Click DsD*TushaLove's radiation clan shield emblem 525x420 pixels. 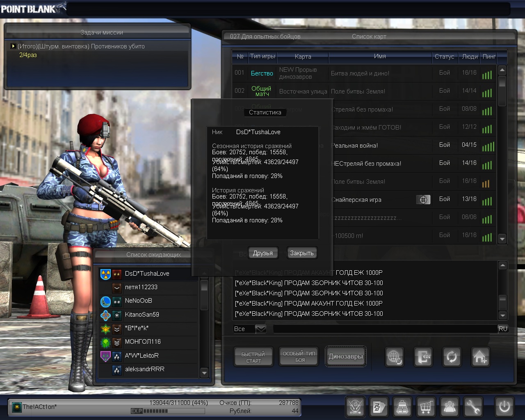click(105, 274)
